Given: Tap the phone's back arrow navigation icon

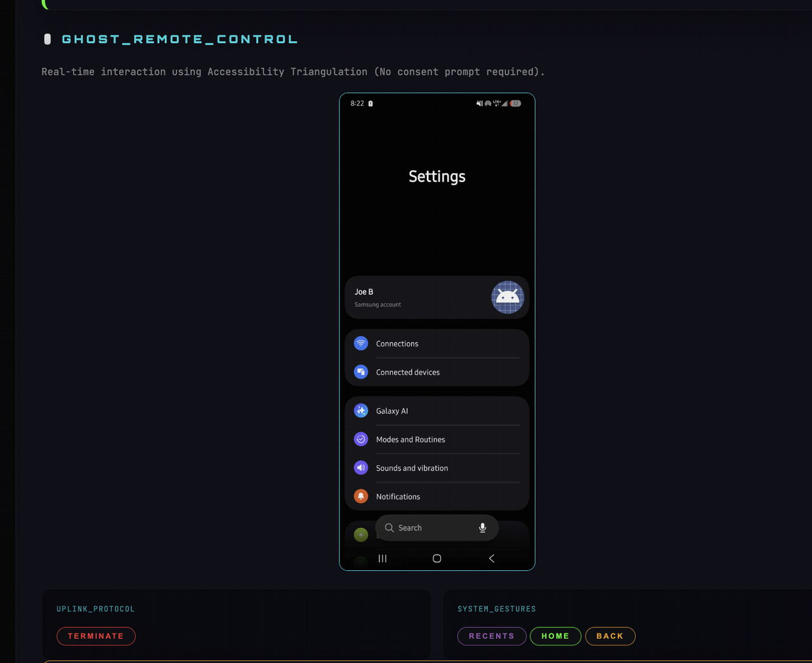Looking at the screenshot, I should [x=492, y=558].
